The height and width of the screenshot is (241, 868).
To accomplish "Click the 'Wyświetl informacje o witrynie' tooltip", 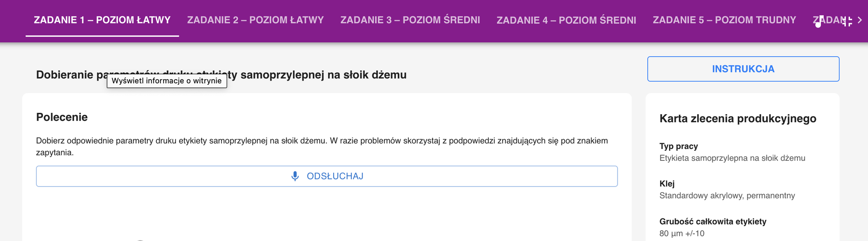I will coord(166,81).
